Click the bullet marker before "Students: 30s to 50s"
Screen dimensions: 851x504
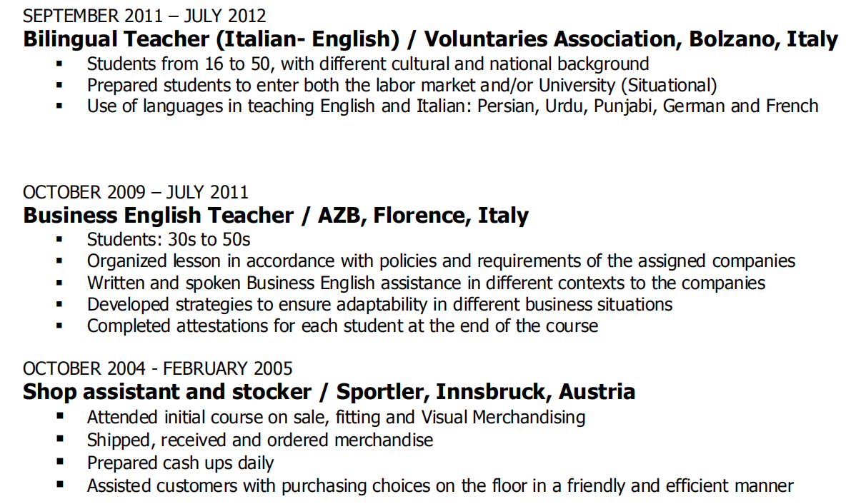coord(60,239)
